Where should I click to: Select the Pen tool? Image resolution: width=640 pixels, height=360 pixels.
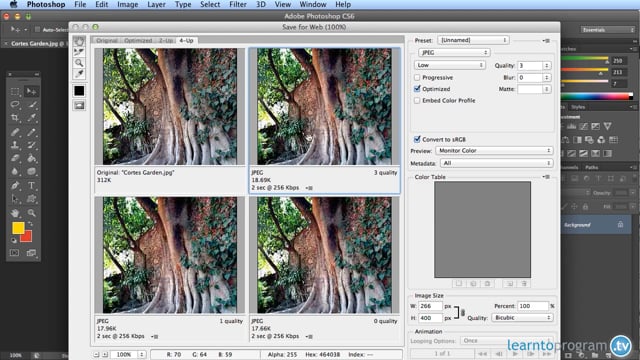(15, 185)
